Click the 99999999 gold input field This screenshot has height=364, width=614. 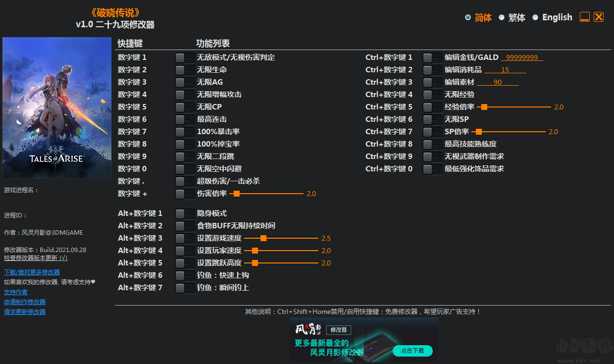coord(522,57)
